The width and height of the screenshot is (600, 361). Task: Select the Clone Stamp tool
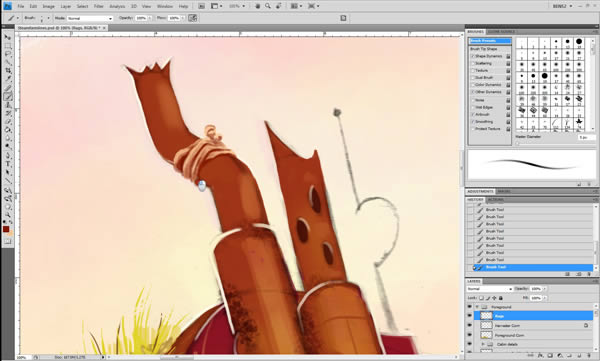click(x=7, y=105)
